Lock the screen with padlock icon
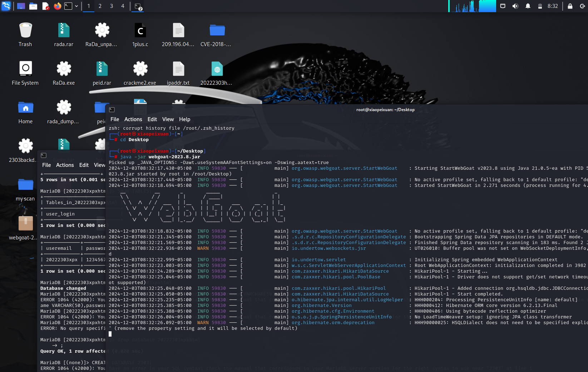Viewport: 588px width, 372px height. pyautogui.click(x=570, y=6)
